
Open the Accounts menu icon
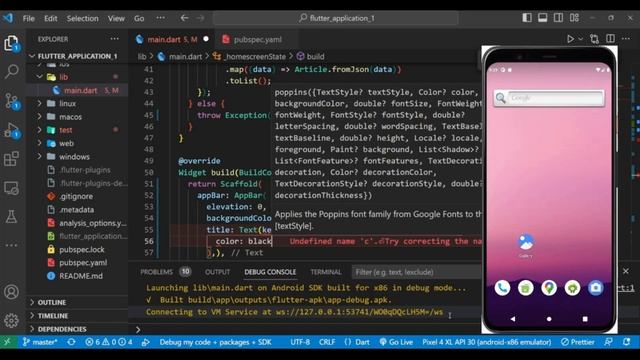click(x=11, y=292)
